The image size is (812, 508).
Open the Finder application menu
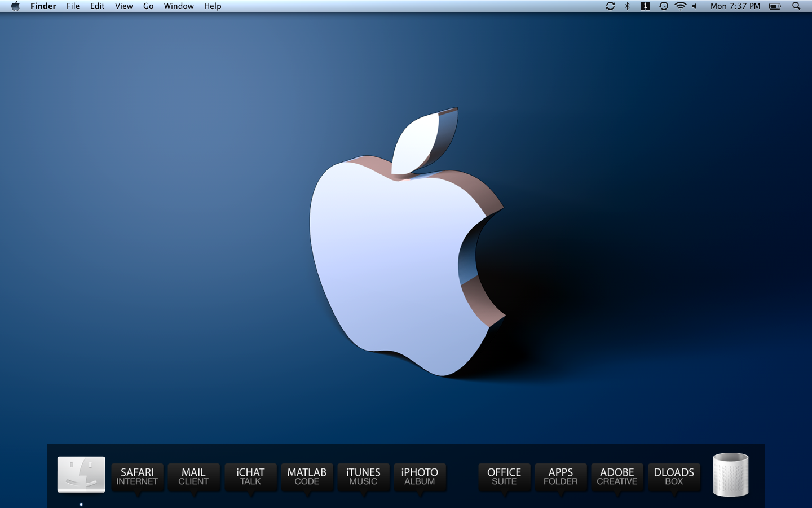pyautogui.click(x=43, y=6)
